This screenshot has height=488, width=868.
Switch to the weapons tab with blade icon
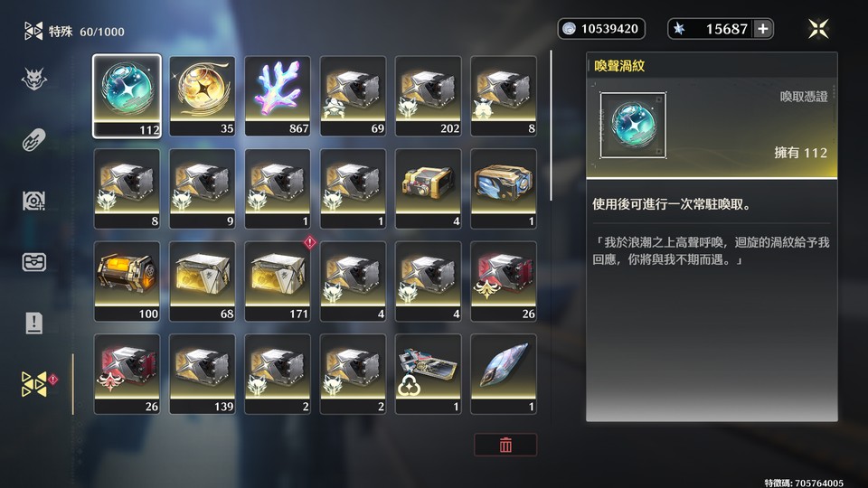pyautogui.click(x=33, y=139)
